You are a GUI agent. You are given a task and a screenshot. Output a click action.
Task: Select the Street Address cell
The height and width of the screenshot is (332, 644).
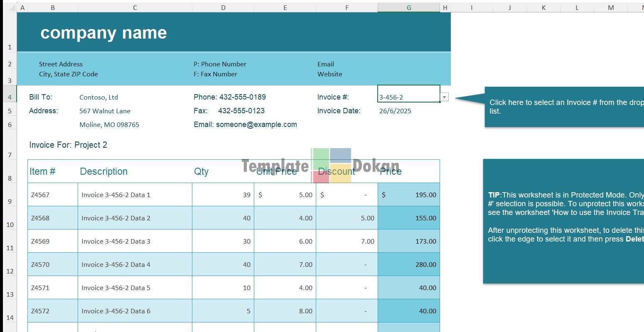(61, 64)
